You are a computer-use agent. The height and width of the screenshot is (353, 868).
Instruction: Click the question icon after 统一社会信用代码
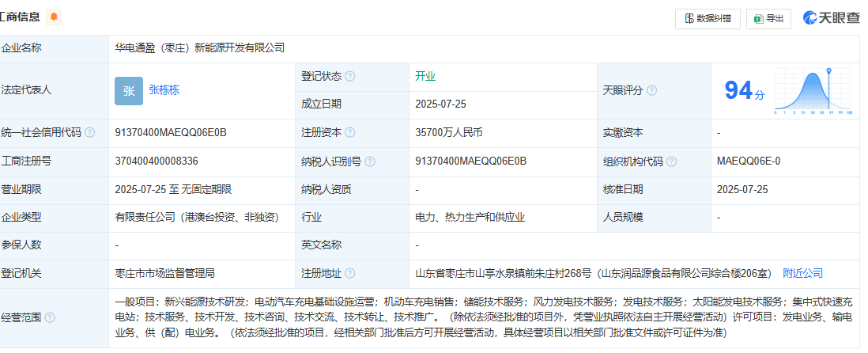click(x=90, y=133)
